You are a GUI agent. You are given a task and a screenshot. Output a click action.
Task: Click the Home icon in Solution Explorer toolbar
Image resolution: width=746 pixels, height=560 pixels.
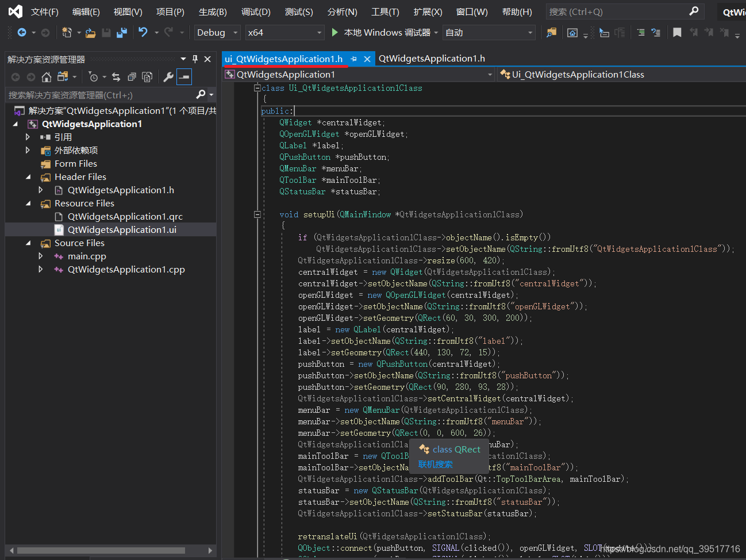(x=46, y=76)
